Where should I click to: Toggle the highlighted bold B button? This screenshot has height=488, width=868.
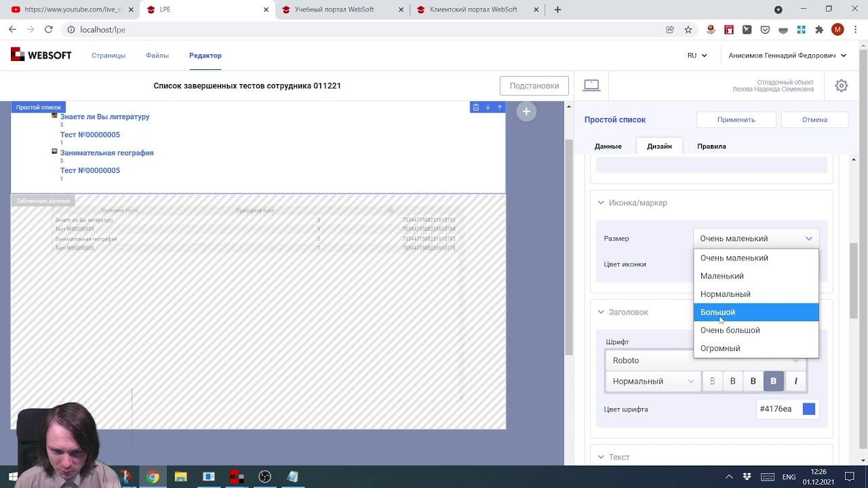click(773, 381)
